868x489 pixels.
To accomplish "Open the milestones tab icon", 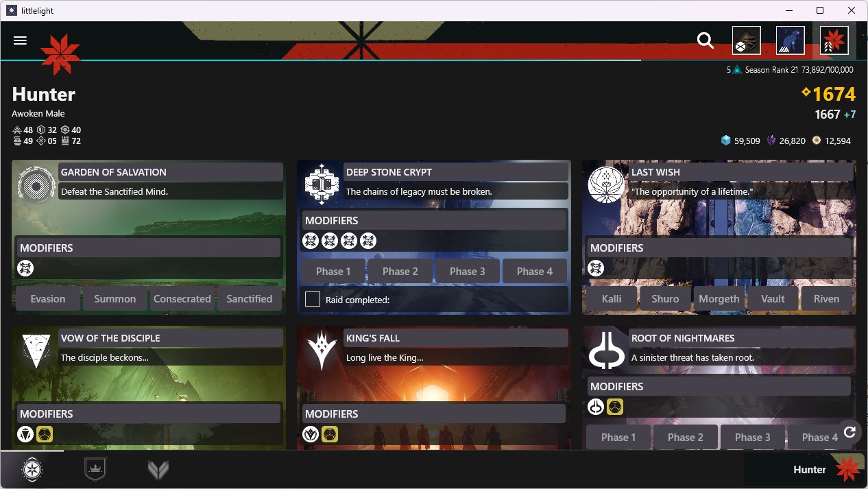I will click(x=32, y=470).
